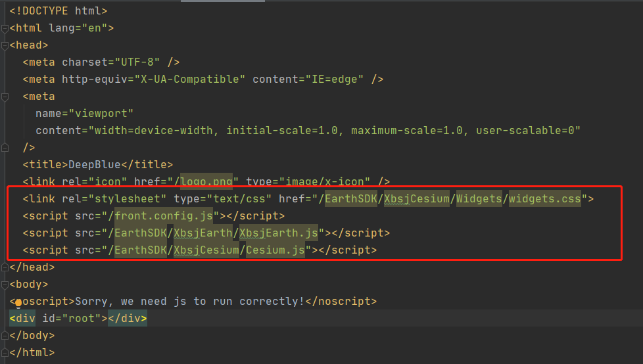The height and width of the screenshot is (364, 643).
Task: Fold the multi-line <meta viewport tag
Action: pos(5,97)
